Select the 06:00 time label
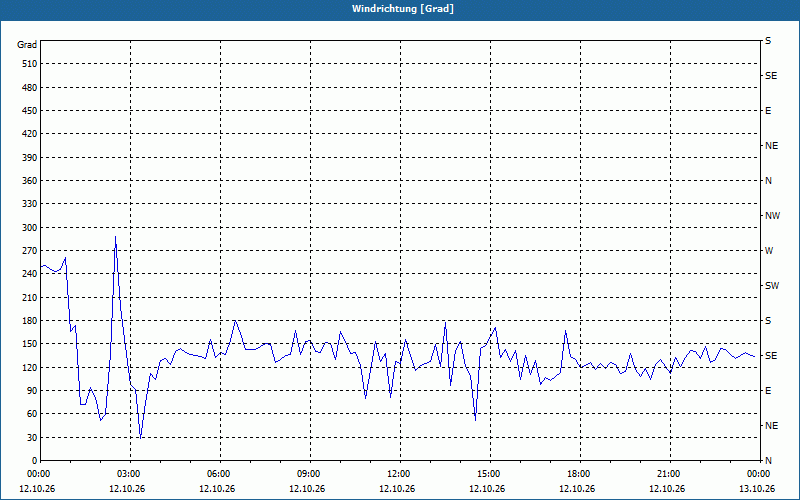Image resolution: width=800 pixels, height=500 pixels. [220, 473]
